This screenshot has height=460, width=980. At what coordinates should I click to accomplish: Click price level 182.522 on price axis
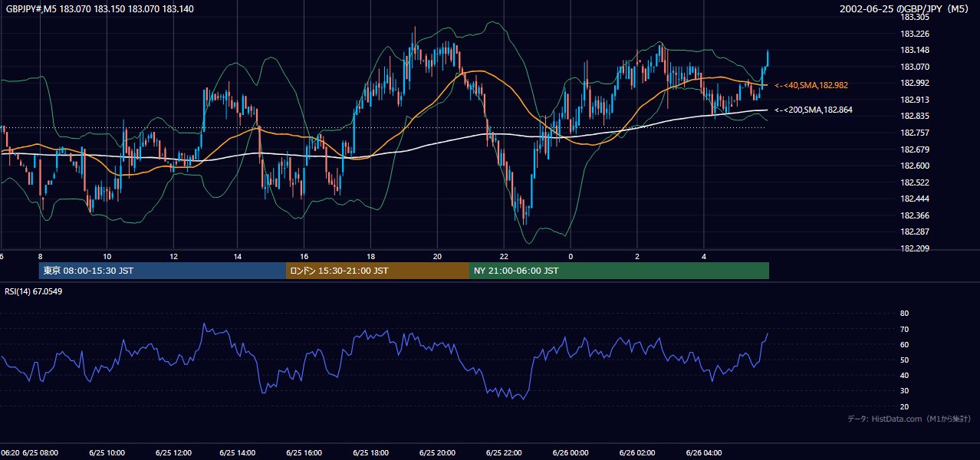pyautogui.click(x=914, y=182)
